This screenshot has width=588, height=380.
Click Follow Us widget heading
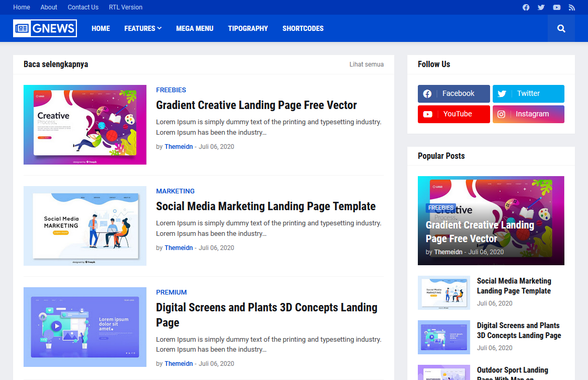434,64
